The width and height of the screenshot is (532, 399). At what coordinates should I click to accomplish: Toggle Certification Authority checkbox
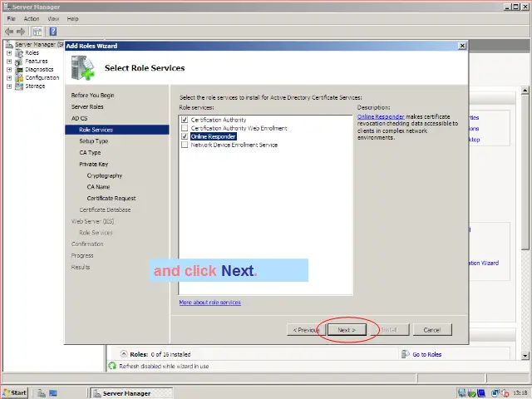coord(185,120)
